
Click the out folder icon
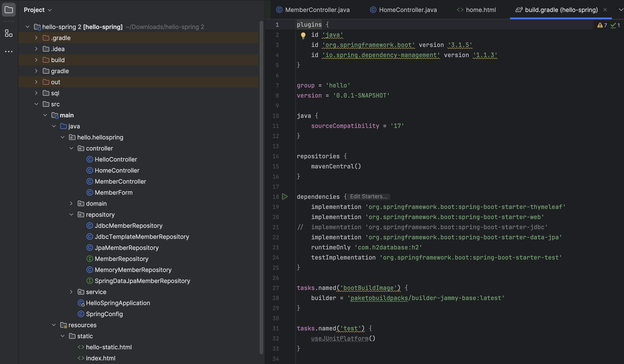[46, 82]
